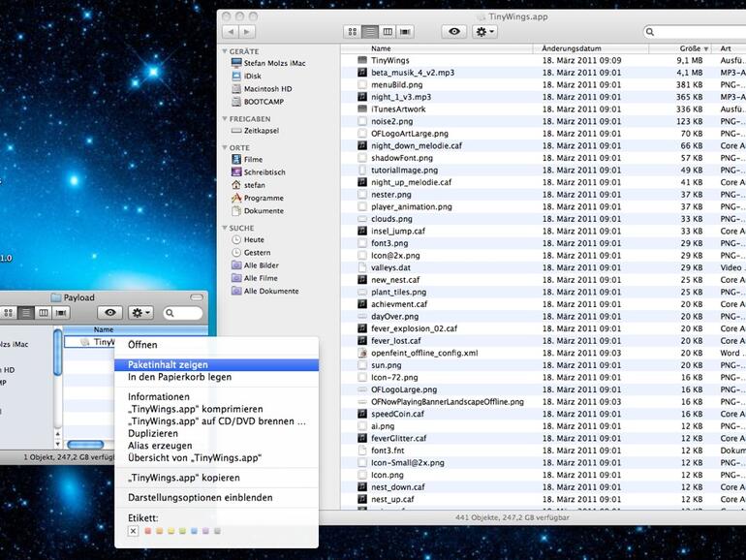This screenshot has width=746, height=560.
Task: Click Quick Look eye icon in TinyWings.app window
Action: click(453, 32)
